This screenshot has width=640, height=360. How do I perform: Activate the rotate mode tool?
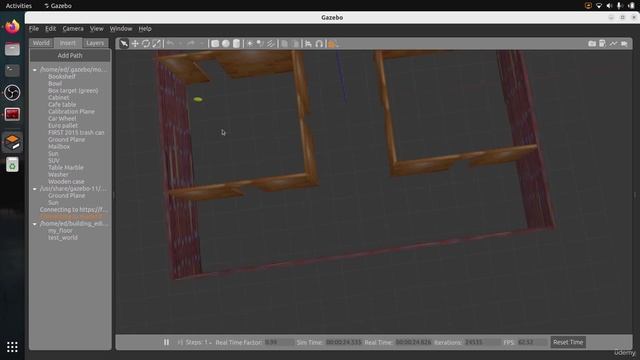pyautogui.click(x=146, y=44)
